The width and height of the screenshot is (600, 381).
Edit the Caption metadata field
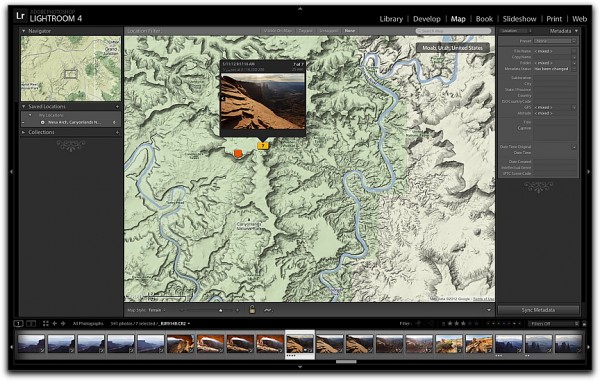click(x=555, y=133)
